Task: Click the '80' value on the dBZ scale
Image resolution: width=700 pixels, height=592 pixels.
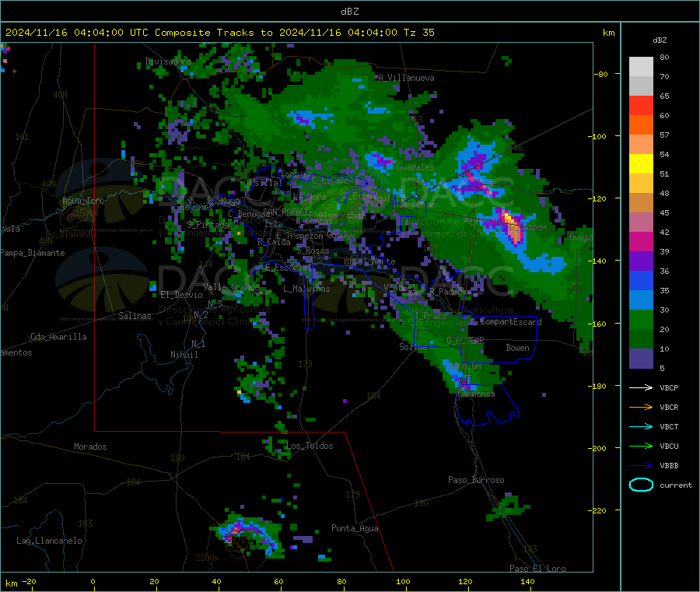Action: [x=664, y=57]
